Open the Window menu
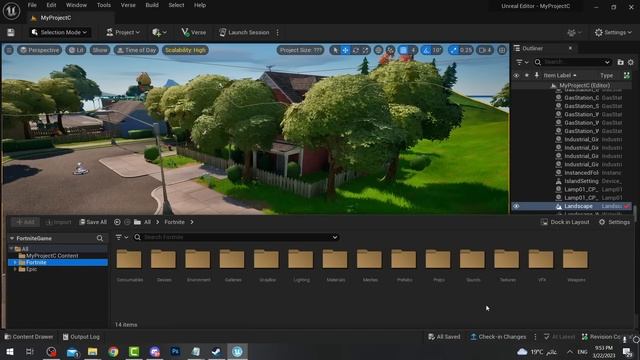640x360 pixels. point(76,5)
